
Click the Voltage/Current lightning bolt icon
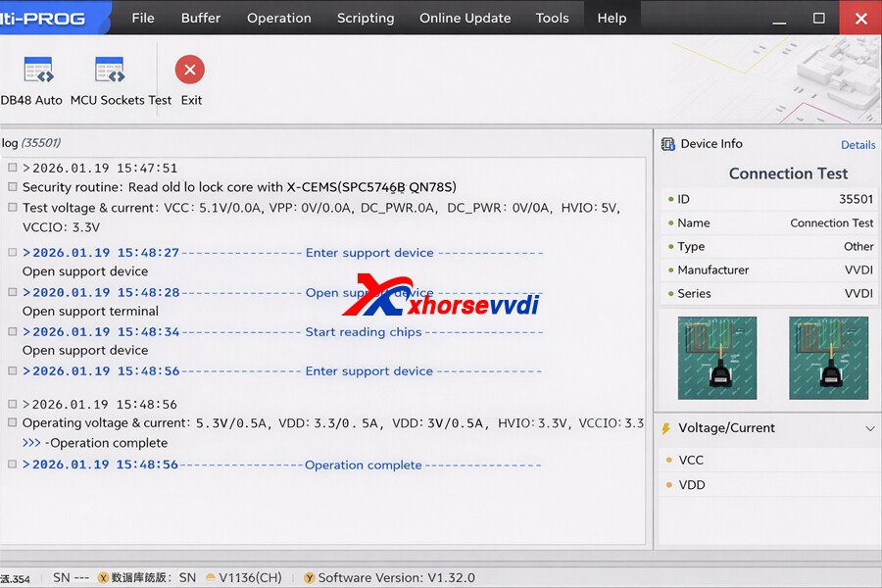tap(668, 428)
